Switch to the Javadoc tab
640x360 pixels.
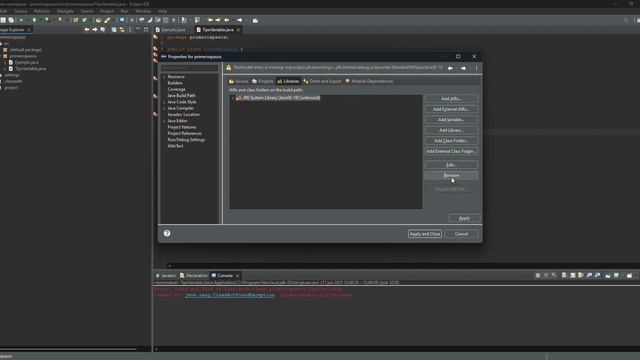click(x=166, y=276)
